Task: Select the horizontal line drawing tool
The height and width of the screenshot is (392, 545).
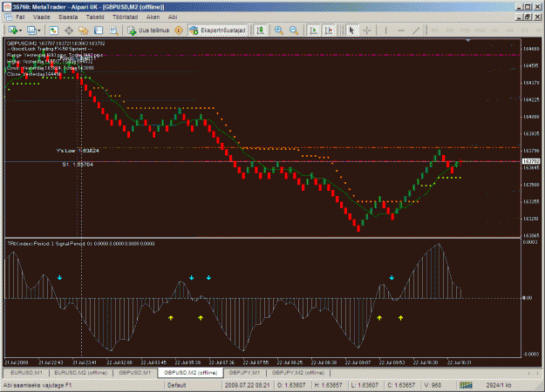Action: tap(401, 30)
